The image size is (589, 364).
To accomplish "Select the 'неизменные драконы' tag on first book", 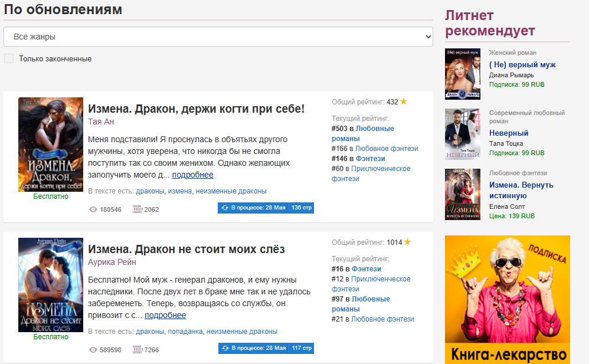I will (231, 191).
